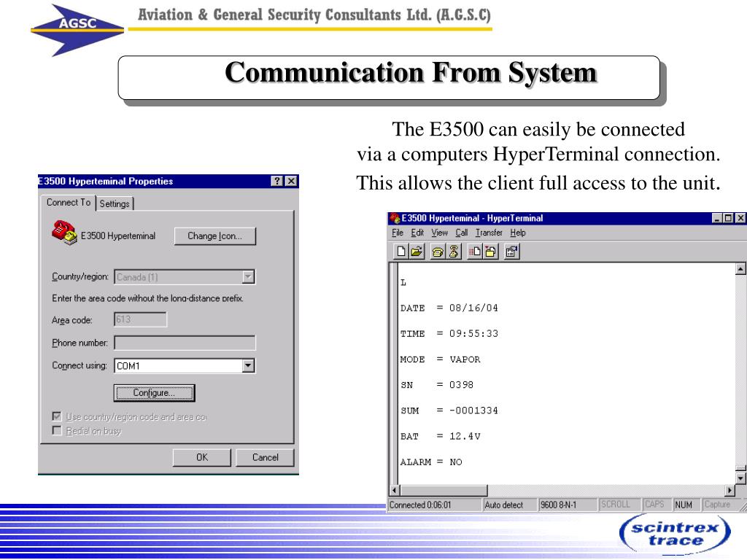747x560 pixels.
Task: Open the Transfer menu in HyperTerminal
Action: click(x=489, y=233)
